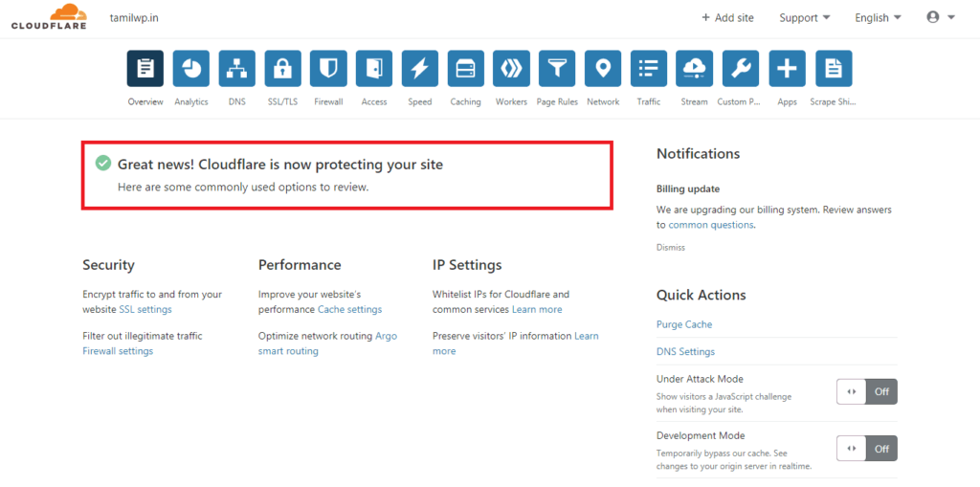The width and height of the screenshot is (980, 487).
Task: Click the Traffic label
Action: click(649, 102)
